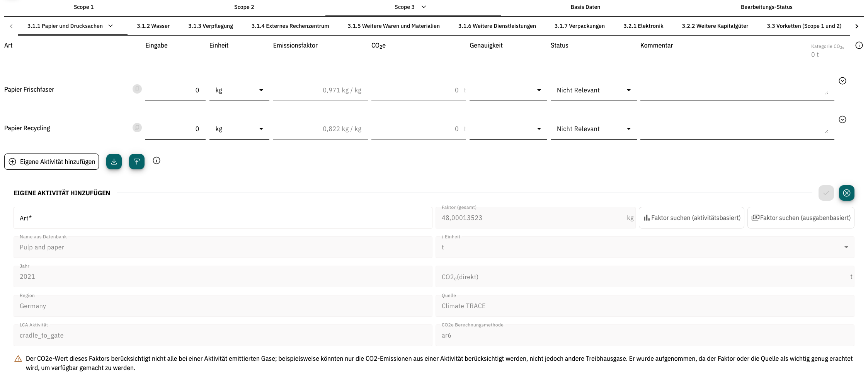Close the Eigene Aktivität form
Image resolution: width=868 pixels, height=377 pixels.
click(846, 193)
